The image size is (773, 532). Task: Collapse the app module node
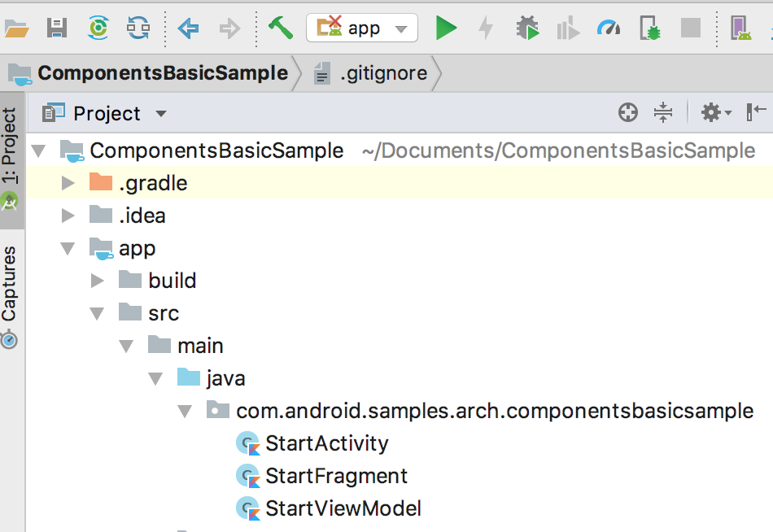tap(68, 248)
